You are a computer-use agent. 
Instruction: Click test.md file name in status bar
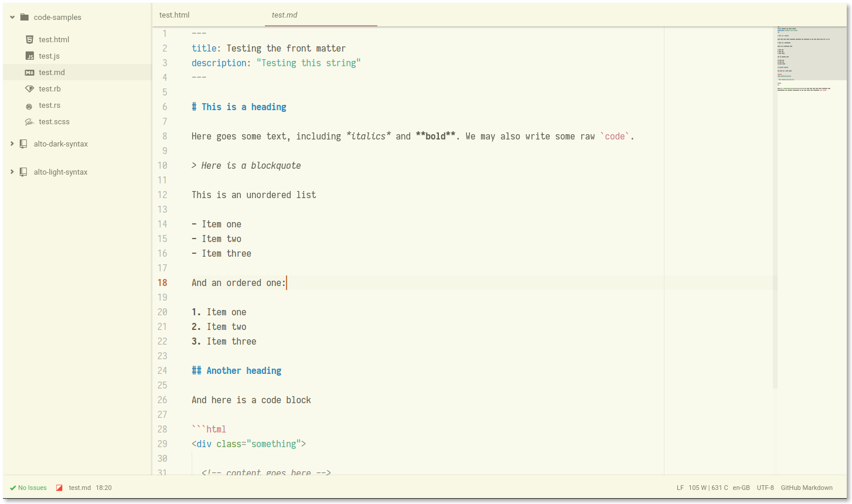80,488
